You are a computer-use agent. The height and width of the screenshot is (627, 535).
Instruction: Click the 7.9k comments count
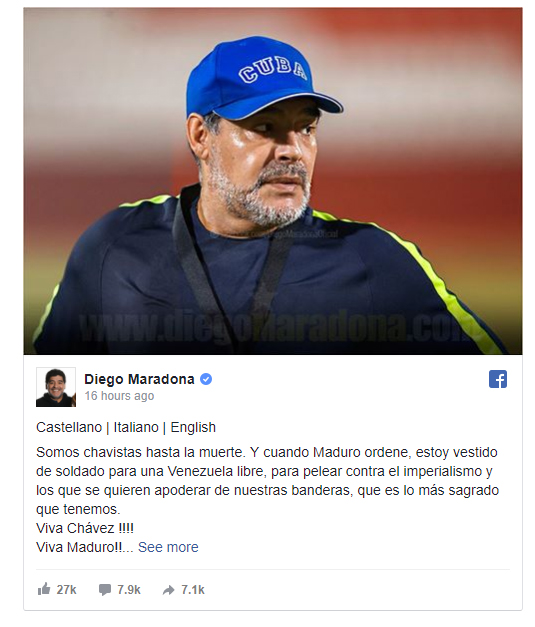(x=129, y=590)
